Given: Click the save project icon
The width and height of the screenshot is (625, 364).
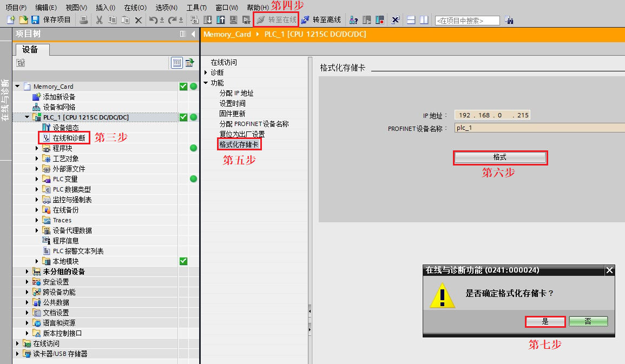Looking at the screenshot, I should [x=36, y=19].
